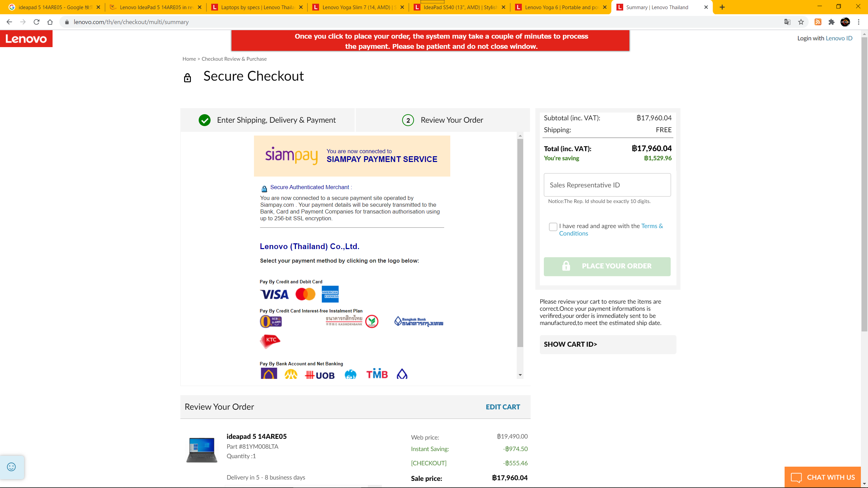Choose Kasikornbank instalment plan logo

pos(352,321)
